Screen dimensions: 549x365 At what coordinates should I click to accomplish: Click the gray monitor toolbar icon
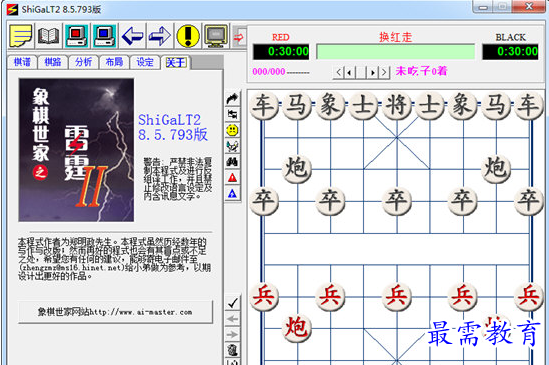[216, 36]
